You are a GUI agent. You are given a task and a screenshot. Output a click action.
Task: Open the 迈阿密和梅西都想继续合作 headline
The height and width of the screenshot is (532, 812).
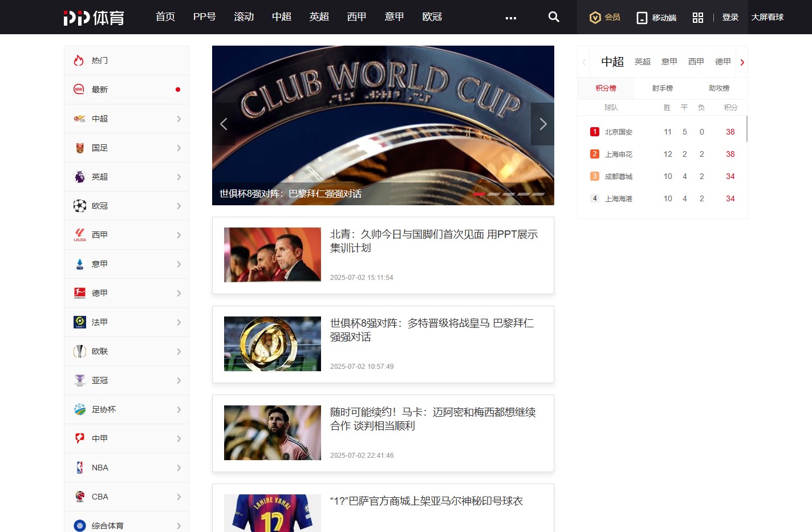[x=433, y=419]
